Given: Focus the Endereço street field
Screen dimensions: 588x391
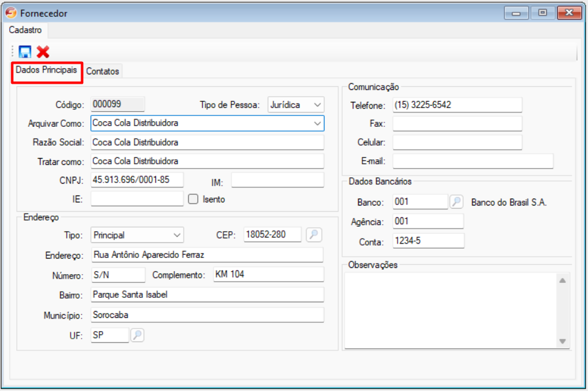Looking at the screenshot, I should (x=207, y=255).
